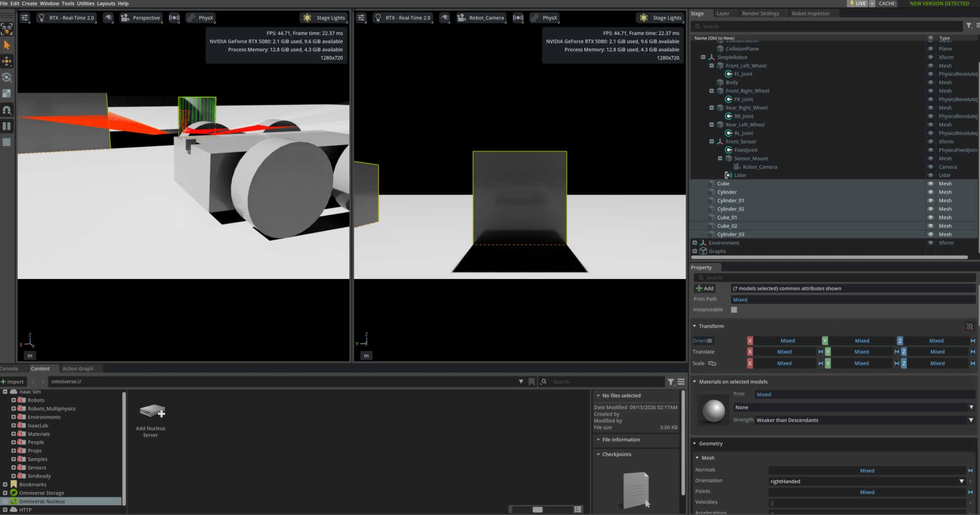Toggle visibility of Environment Xform
This screenshot has width=980, height=515.
930,243
